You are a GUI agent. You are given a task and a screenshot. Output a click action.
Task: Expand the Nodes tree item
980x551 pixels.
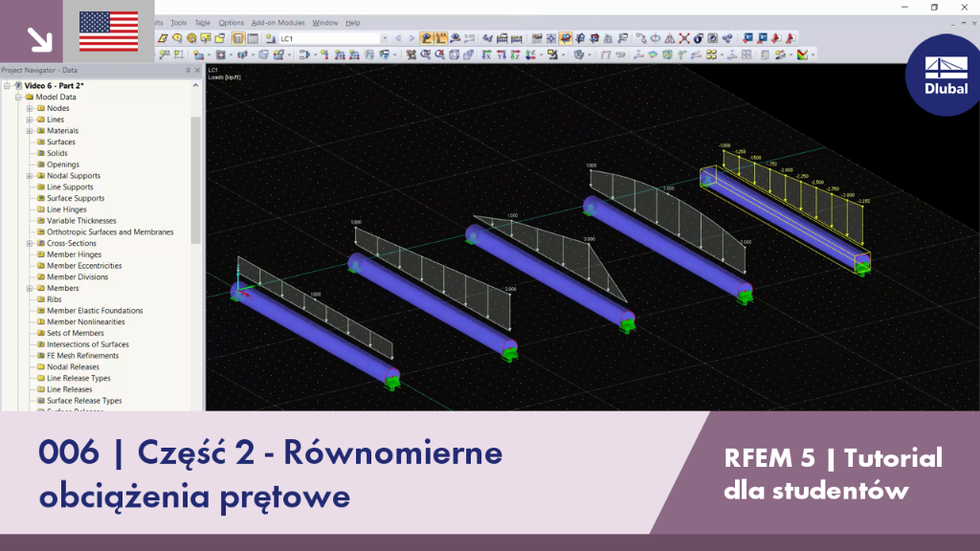coord(30,108)
